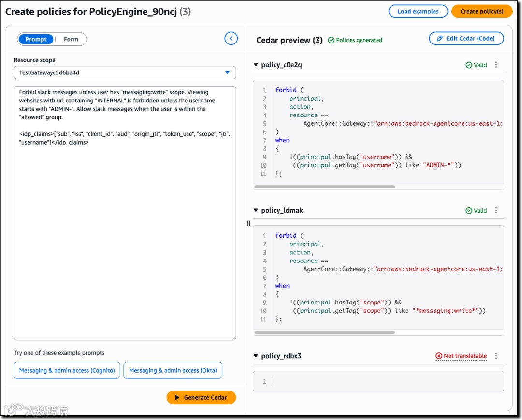Image resolution: width=522 pixels, height=420 pixels.
Task: Click the Create policy(s) button
Action: coord(481,11)
